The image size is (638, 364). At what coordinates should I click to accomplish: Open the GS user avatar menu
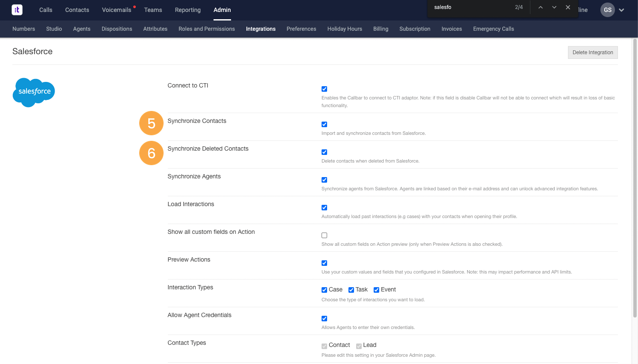pyautogui.click(x=608, y=10)
